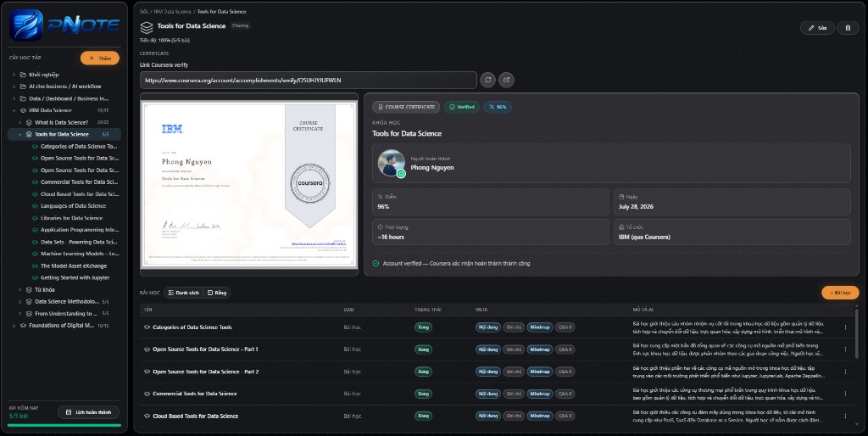Open Lịch hoàn thành schedule

click(x=88, y=412)
